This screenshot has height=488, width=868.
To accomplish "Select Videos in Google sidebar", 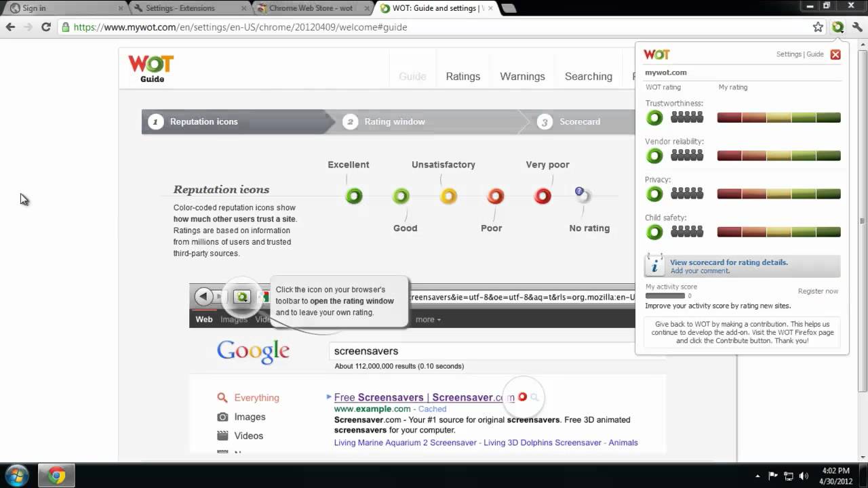I will tap(249, 436).
